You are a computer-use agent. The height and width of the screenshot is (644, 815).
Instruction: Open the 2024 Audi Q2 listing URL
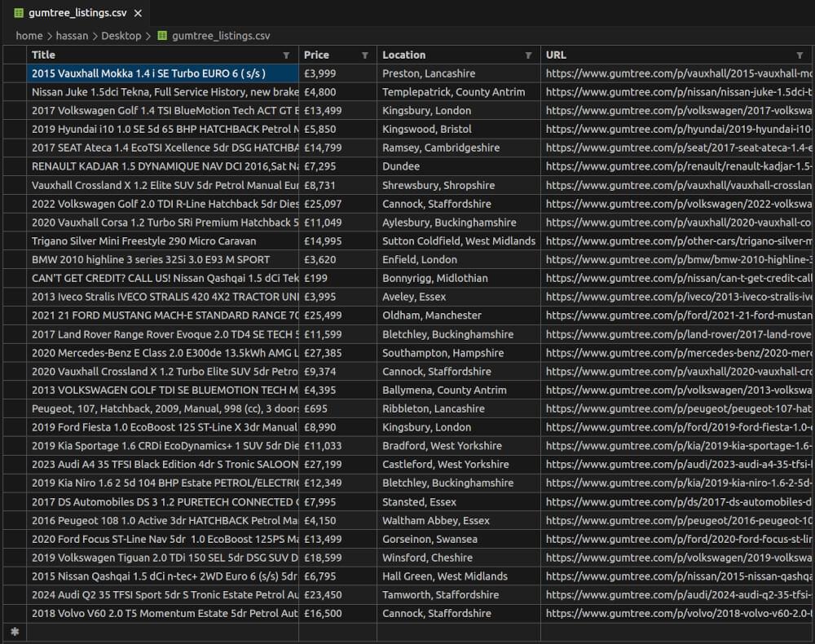[x=676, y=595]
